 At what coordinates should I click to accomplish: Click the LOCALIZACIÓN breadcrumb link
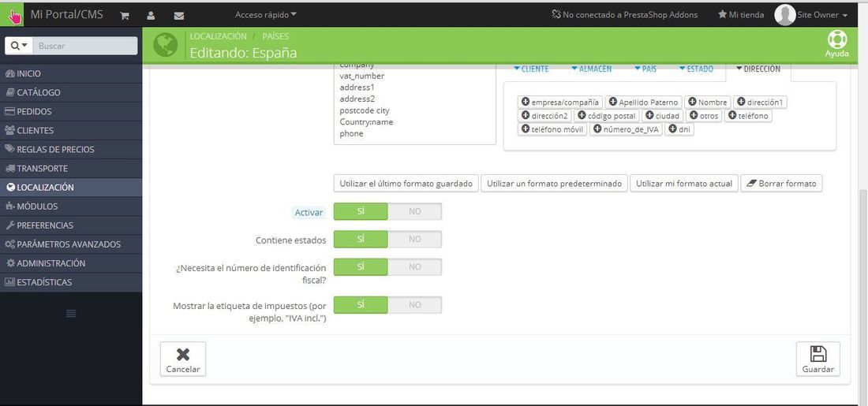pos(218,36)
